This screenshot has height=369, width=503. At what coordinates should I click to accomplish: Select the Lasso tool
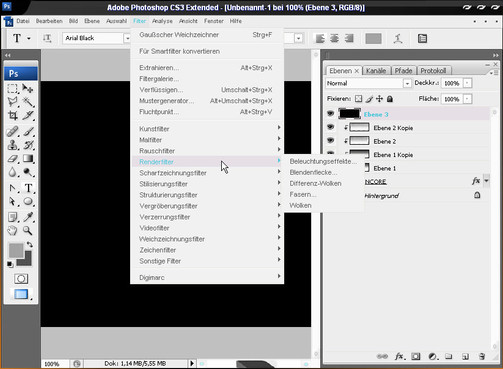tap(13, 102)
